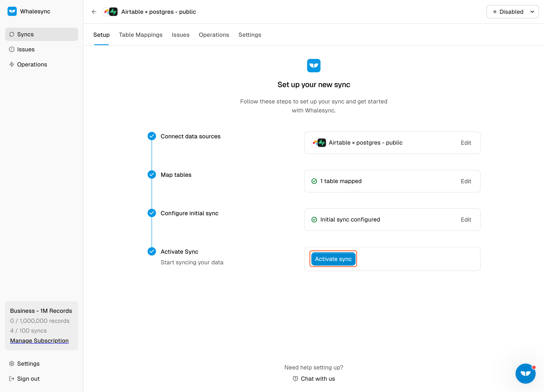Image resolution: width=544 pixels, height=392 pixels.
Task: Click the Configure initial sync step label
Action: [x=189, y=213]
